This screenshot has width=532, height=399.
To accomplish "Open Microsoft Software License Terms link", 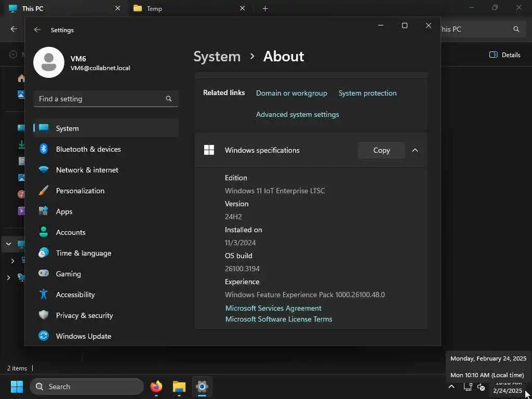I will [x=278, y=319].
